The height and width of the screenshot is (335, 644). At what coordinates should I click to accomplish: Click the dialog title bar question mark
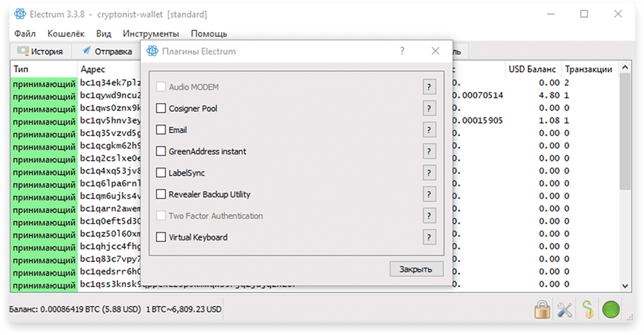click(x=402, y=51)
